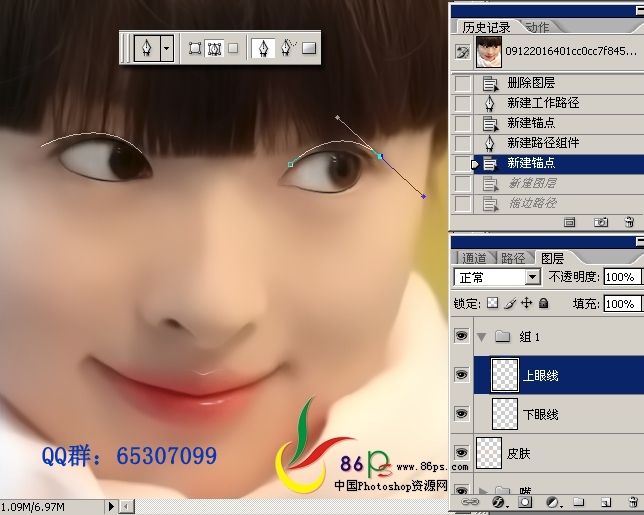Redo to the greyed 描边路径 state

(x=559, y=203)
